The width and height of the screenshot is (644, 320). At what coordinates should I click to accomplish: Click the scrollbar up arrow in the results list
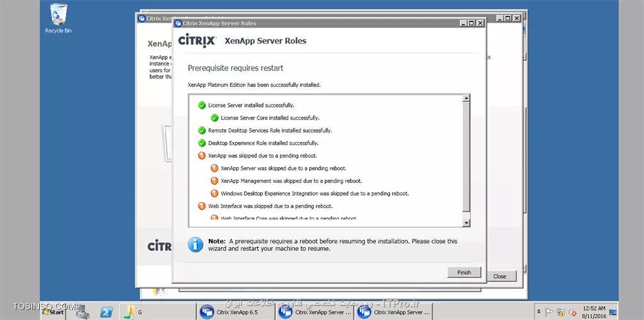point(466,98)
